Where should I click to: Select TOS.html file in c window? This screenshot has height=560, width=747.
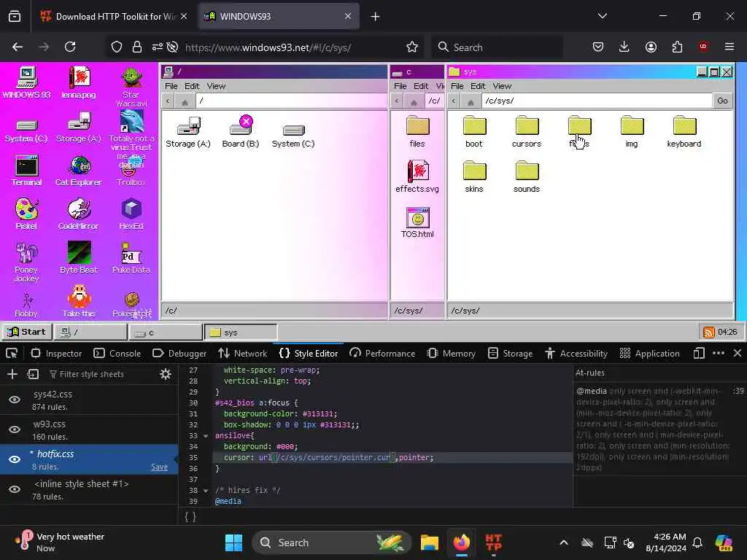417,222
